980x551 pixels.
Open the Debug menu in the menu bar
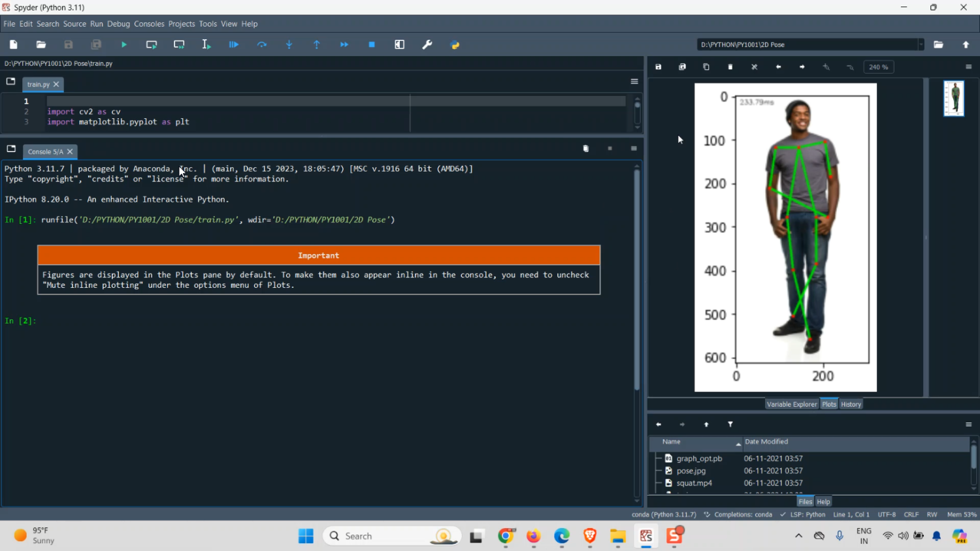118,24
